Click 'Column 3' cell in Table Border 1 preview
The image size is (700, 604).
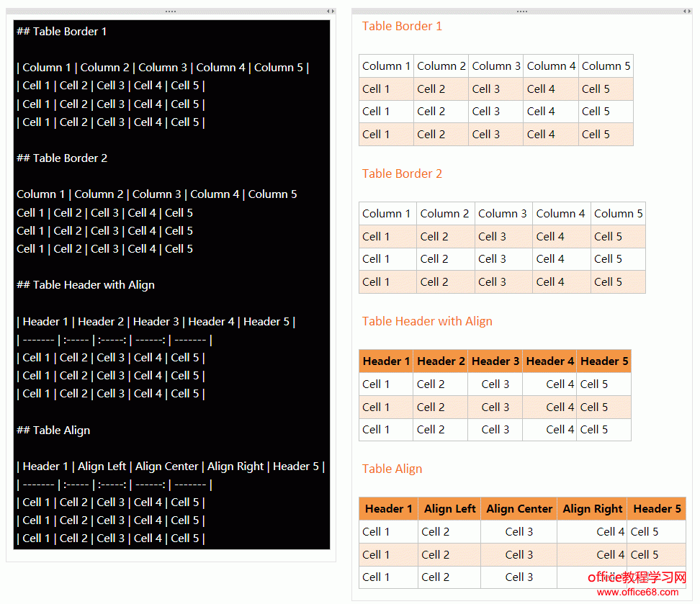click(x=496, y=66)
